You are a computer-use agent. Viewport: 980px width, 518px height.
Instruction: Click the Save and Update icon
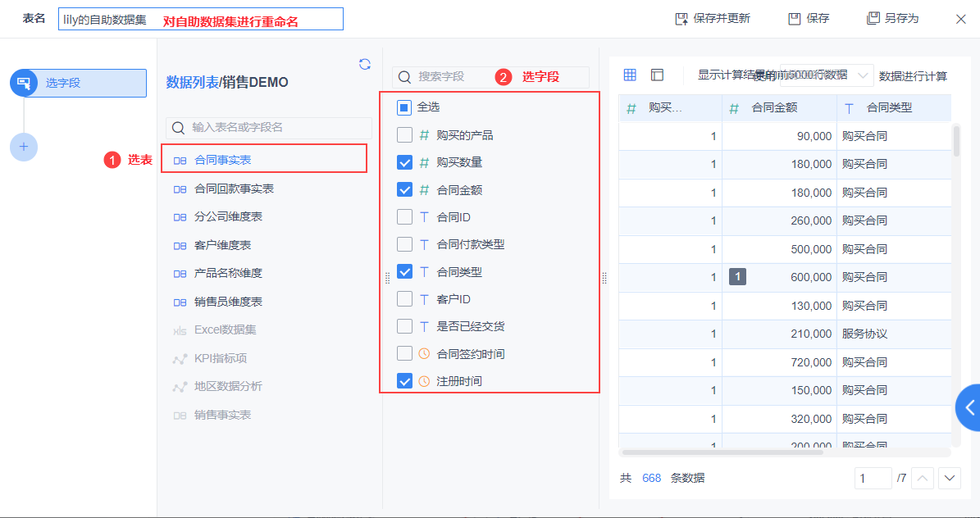(x=681, y=19)
